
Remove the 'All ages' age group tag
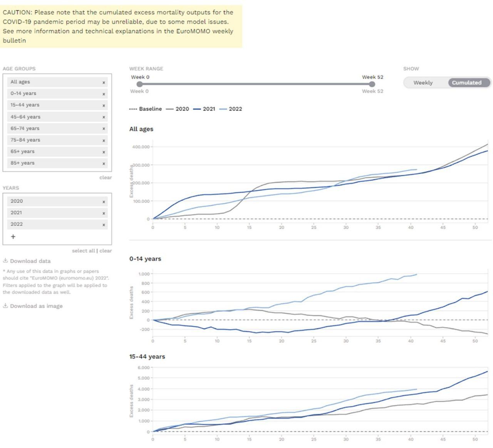point(104,82)
